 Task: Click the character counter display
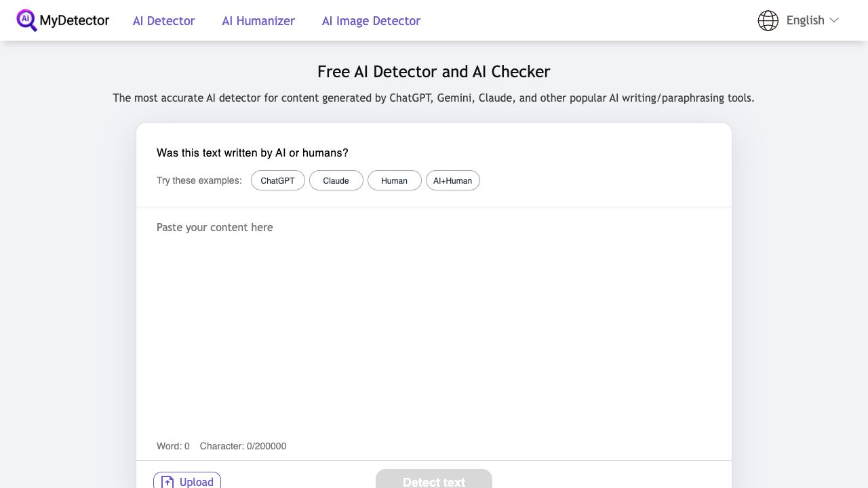coord(243,446)
